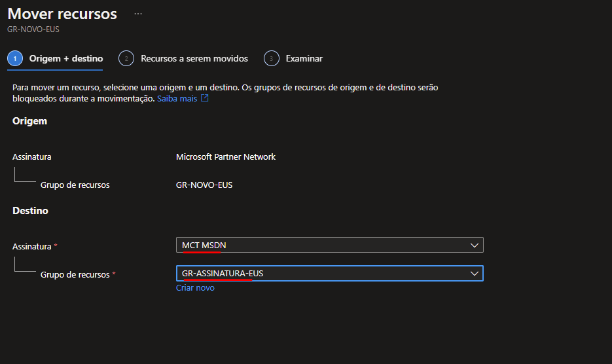This screenshot has width=612, height=364.
Task: Click the GR-NOVO-EUS subtitle under the title
Action: click(x=33, y=29)
